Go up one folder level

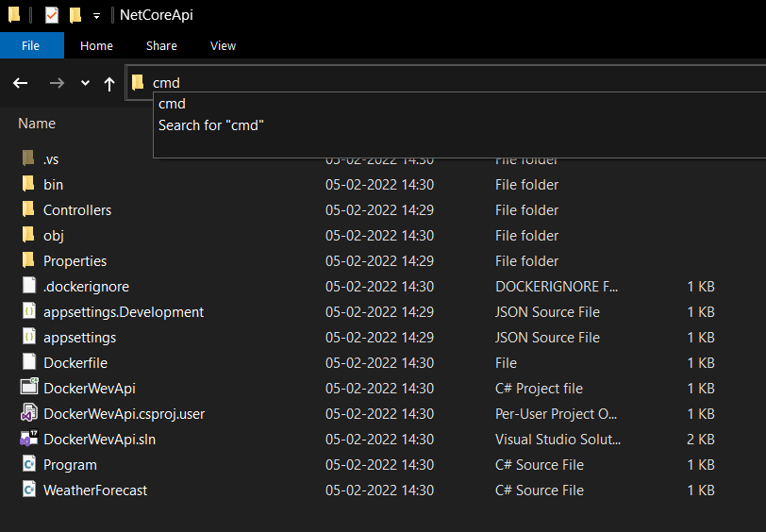pyautogui.click(x=109, y=83)
